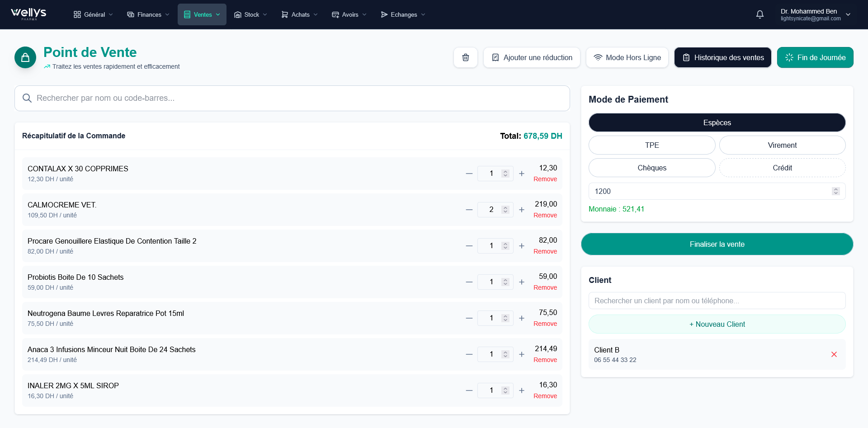Click the lock icon next to Point de Vente
The height and width of the screenshot is (428, 868).
pyautogui.click(x=25, y=57)
